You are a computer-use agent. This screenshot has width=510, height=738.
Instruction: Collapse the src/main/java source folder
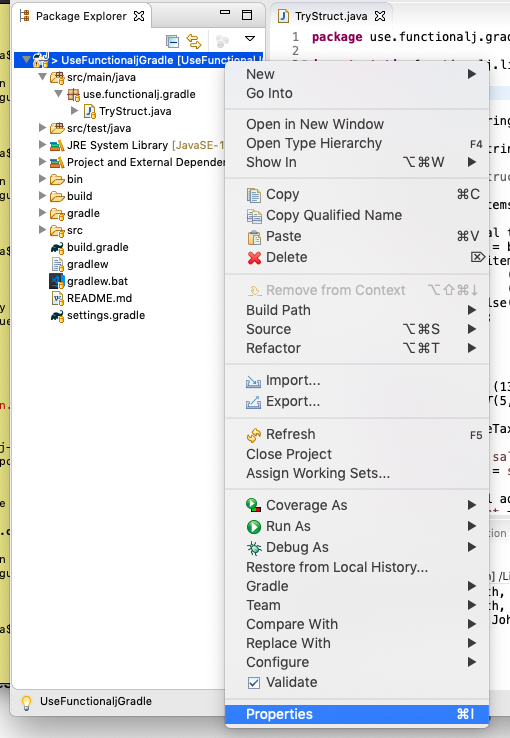[x=42, y=77]
